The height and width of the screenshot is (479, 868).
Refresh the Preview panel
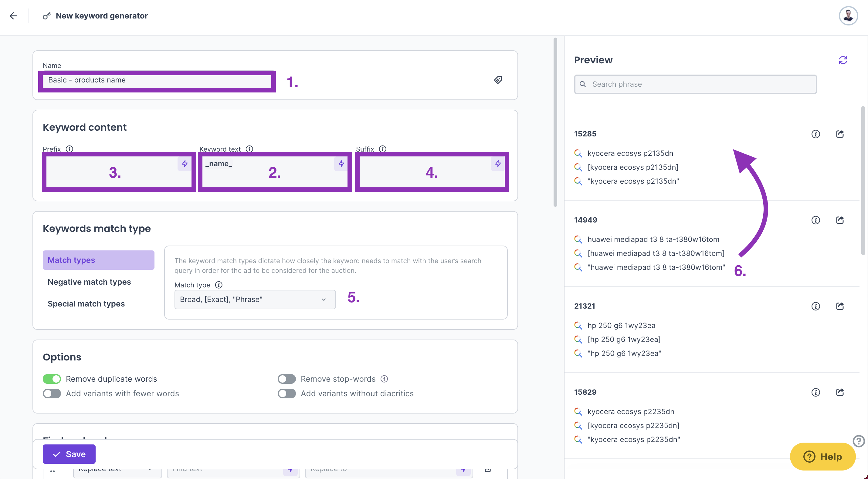pos(843,60)
